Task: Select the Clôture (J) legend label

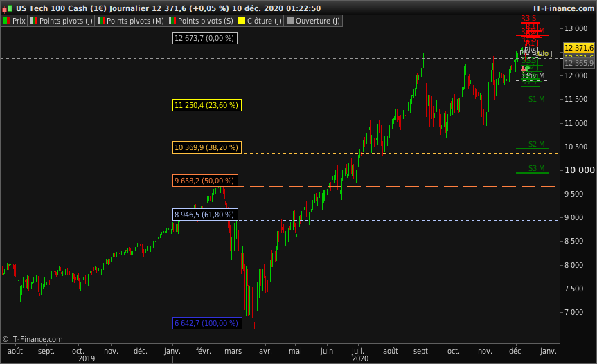Action: [x=265, y=21]
